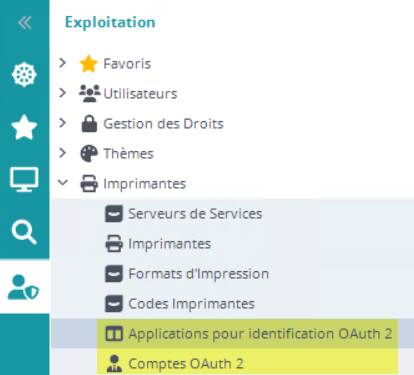Open Gestion des Droits
414x375 pixels.
click(x=163, y=124)
